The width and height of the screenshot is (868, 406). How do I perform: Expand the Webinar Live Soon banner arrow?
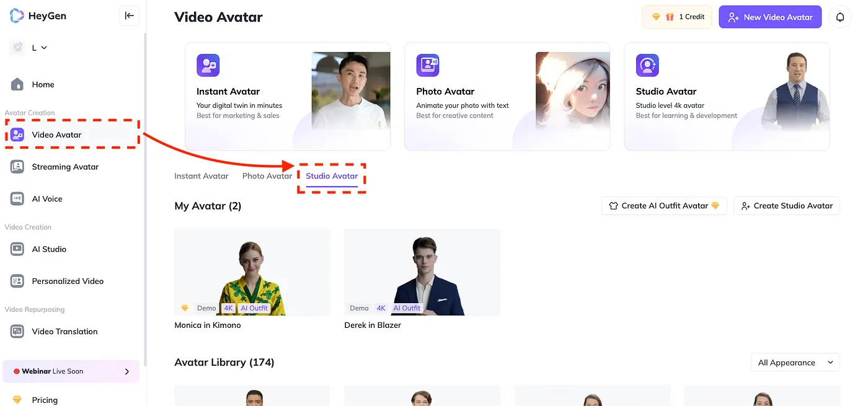pos(127,371)
